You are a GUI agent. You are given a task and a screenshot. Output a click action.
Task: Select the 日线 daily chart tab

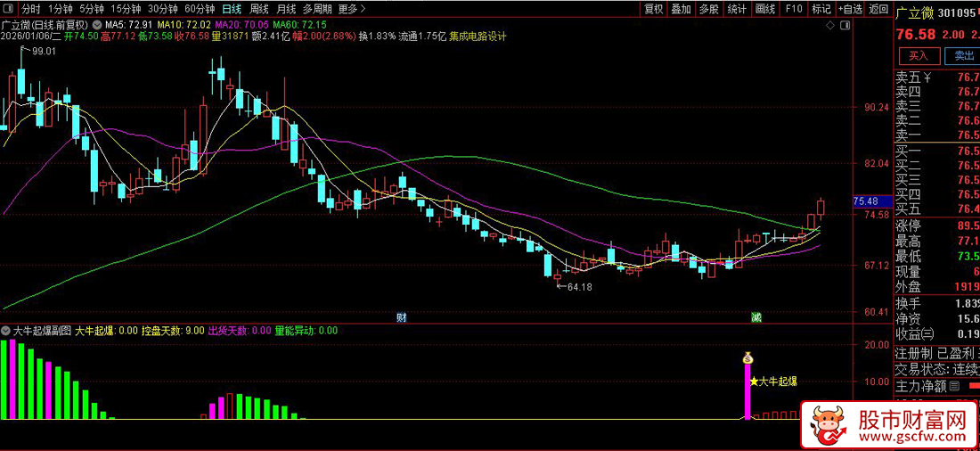coord(232,9)
